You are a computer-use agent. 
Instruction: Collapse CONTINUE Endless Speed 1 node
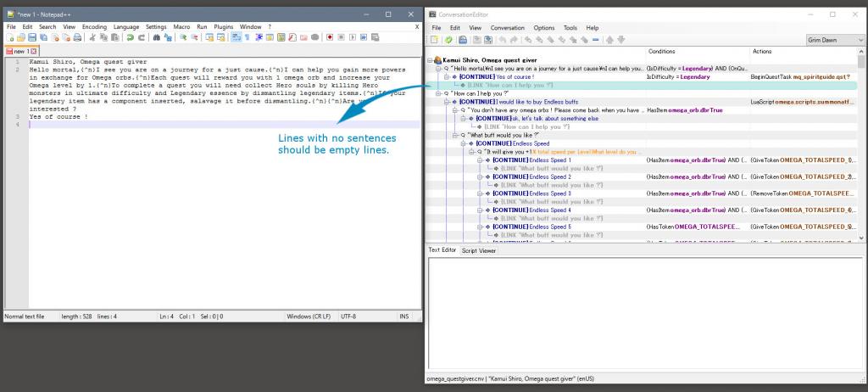(x=480, y=160)
